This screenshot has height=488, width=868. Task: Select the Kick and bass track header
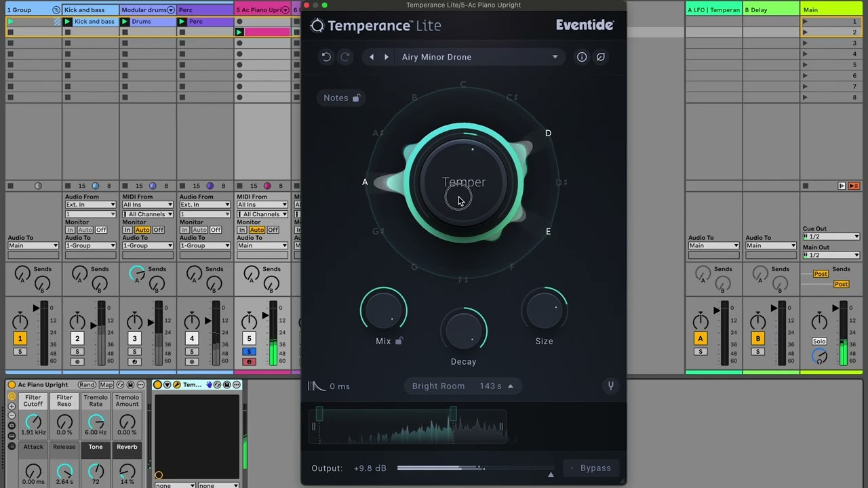point(91,10)
